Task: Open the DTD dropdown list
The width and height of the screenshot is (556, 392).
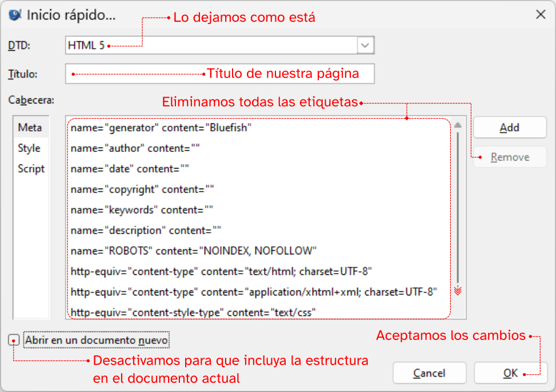Action: coord(365,45)
